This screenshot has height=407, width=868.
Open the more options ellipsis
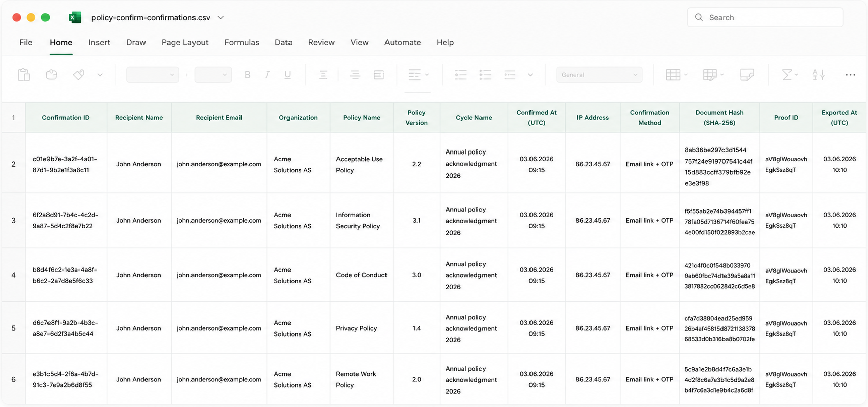click(x=851, y=75)
